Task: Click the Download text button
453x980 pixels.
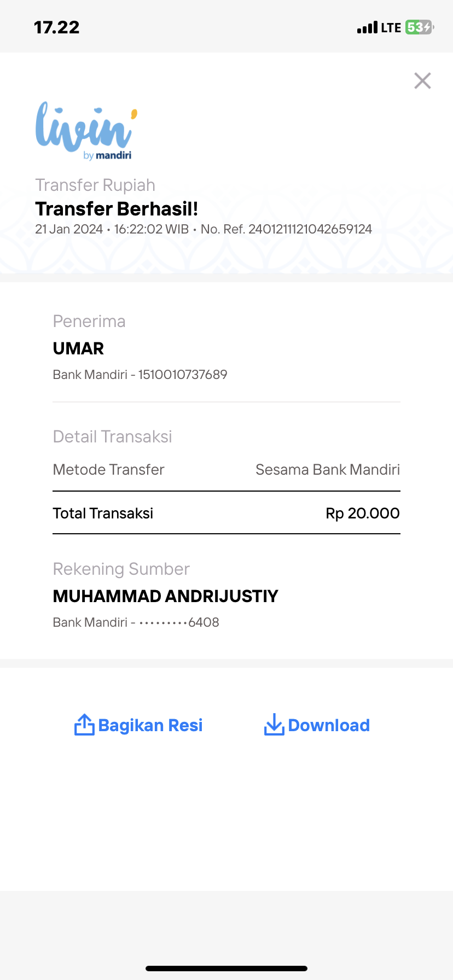Action: [329, 725]
